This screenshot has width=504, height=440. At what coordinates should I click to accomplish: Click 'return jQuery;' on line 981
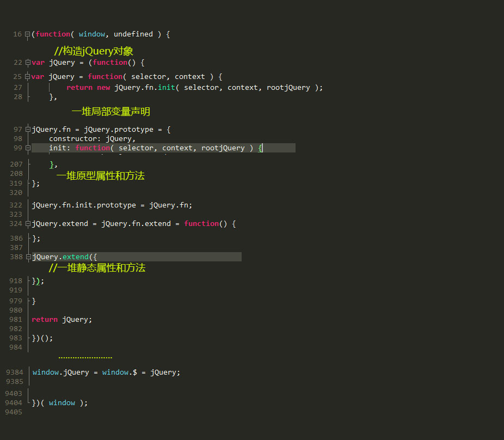pyautogui.click(x=62, y=320)
